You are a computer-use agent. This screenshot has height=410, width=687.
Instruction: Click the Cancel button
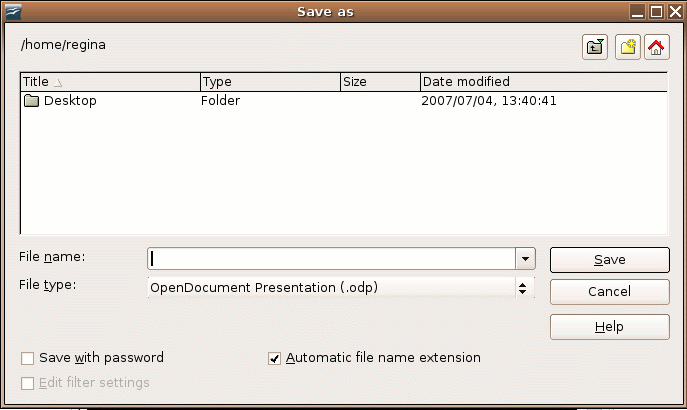(x=609, y=292)
